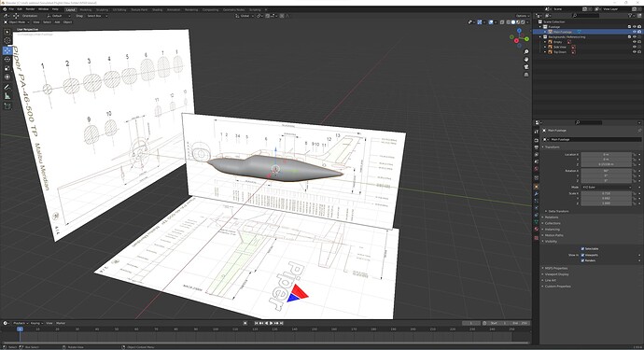Select the Annotate tool

click(x=7, y=87)
